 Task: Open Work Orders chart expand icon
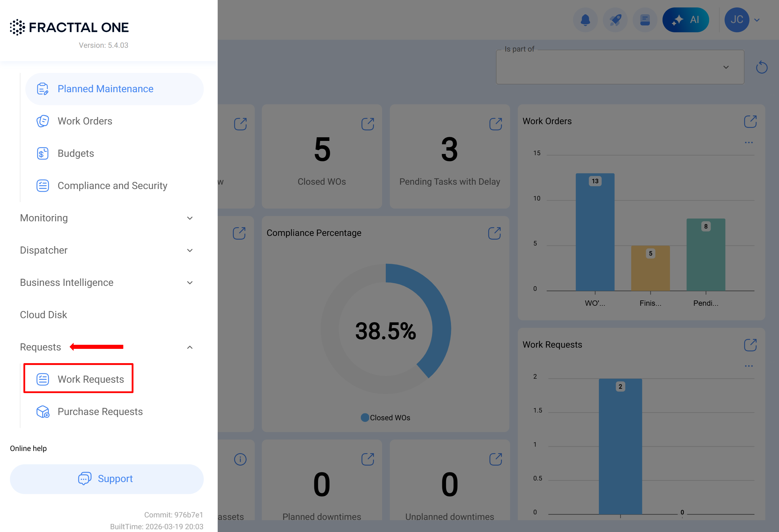click(750, 122)
